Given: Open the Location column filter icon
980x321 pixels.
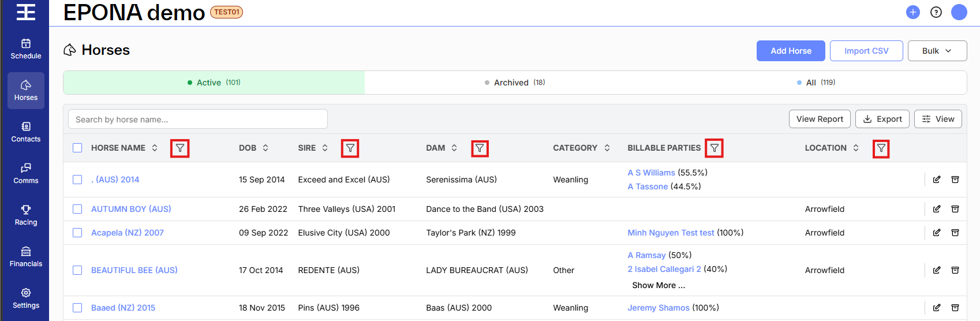Looking at the screenshot, I should click(881, 148).
